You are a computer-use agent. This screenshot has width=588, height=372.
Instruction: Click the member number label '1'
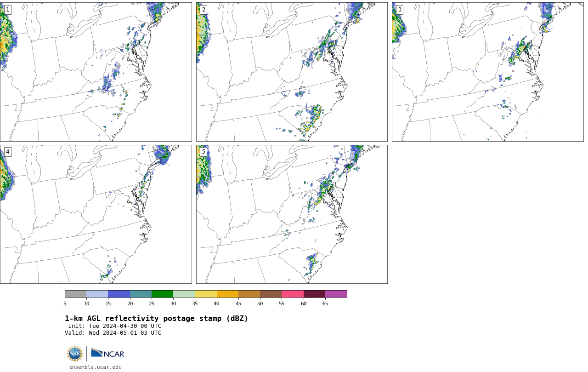tap(7, 10)
